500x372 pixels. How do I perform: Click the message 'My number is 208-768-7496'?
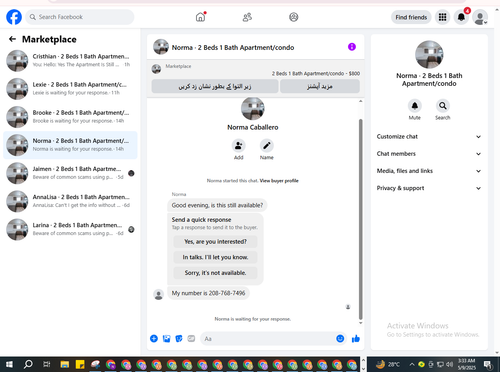pyautogui.click(x=208, y=293)
